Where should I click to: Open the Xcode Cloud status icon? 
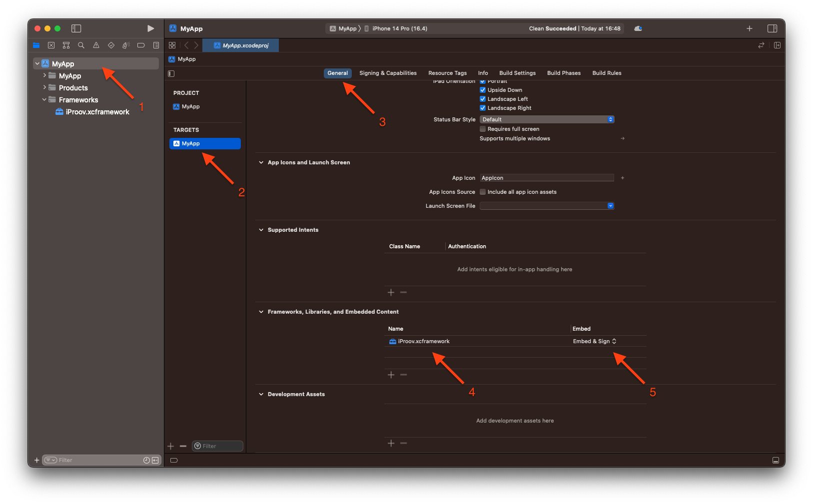pyautogui.click(x=638, y=28)
